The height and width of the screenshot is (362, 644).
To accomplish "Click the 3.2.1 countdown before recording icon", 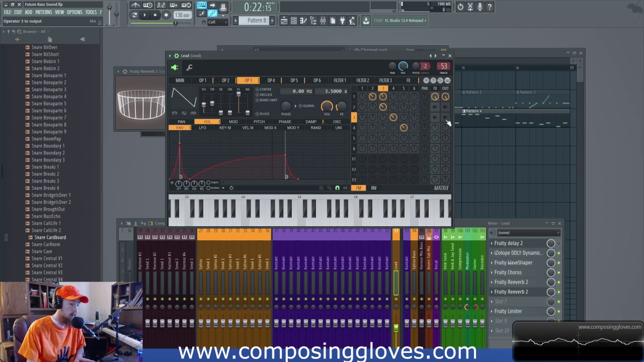I will pyautogui.click(x=161, y=6).
